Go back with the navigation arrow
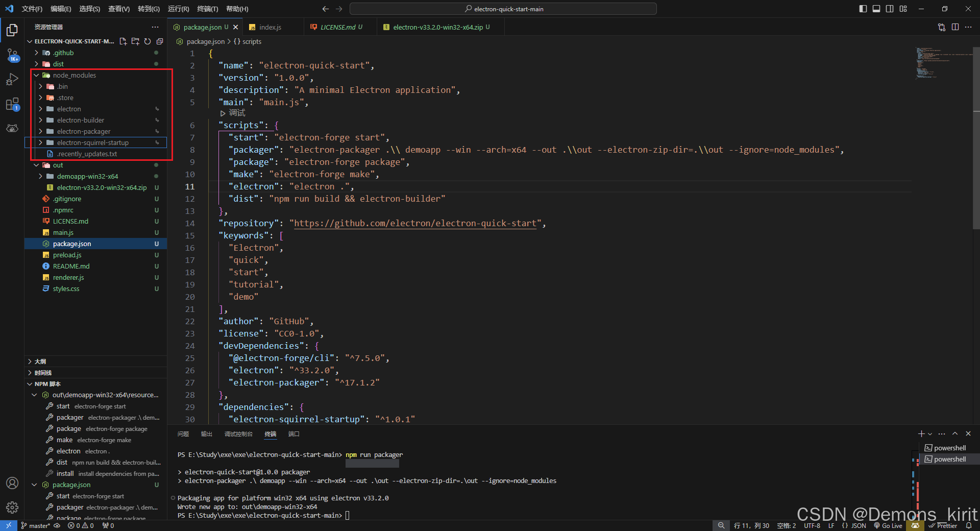 pos(326,9)
